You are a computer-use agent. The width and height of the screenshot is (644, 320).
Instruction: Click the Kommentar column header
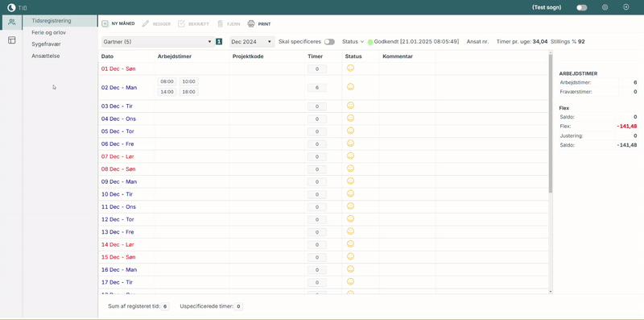pos(398,56)
